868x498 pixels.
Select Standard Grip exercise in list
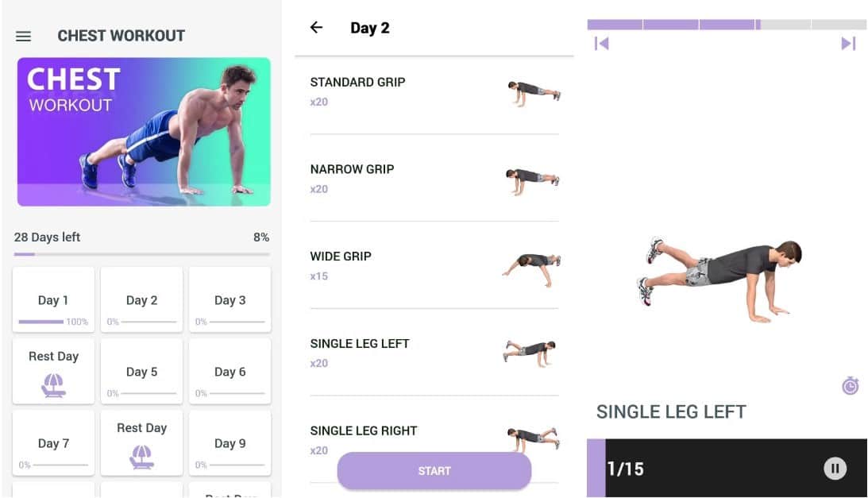pos(434,91)
